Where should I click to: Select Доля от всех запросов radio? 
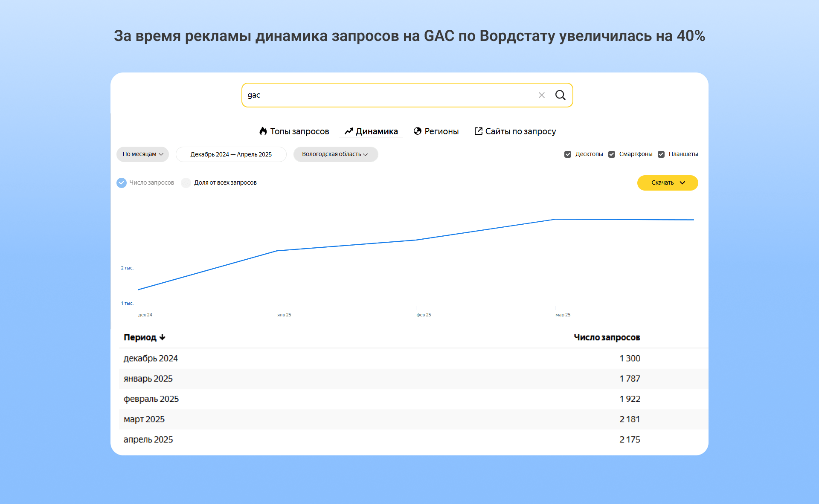point(186,183)
